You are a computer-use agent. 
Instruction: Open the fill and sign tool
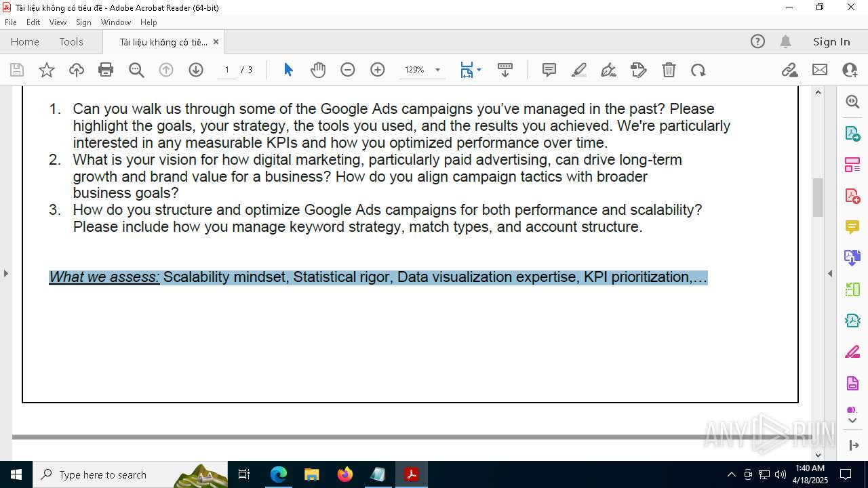coord(639,70)
